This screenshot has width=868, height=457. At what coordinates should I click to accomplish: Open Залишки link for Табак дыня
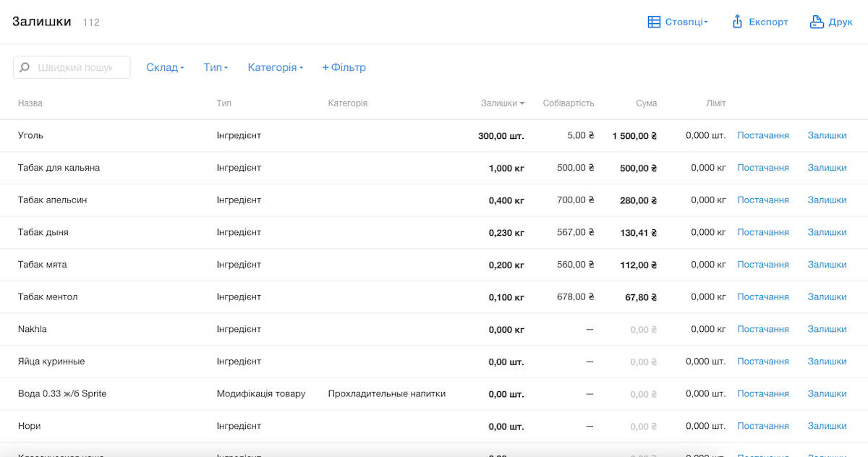[827, 232]
